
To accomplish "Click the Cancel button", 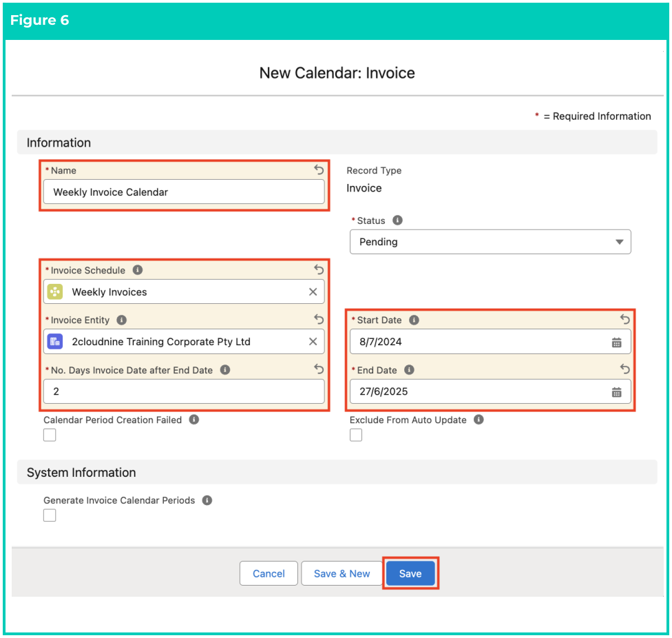I will [x=269, y=573].
